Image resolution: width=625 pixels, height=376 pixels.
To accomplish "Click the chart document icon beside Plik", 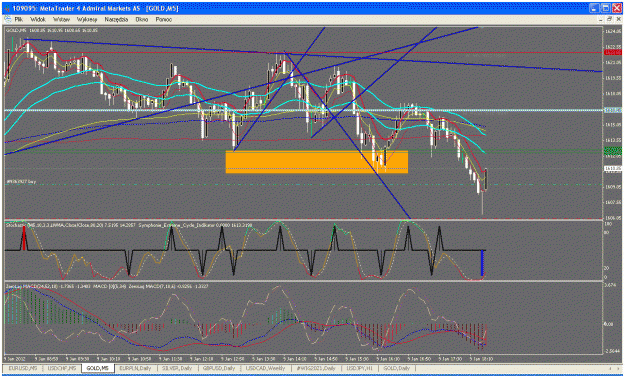I will point(8,19).
